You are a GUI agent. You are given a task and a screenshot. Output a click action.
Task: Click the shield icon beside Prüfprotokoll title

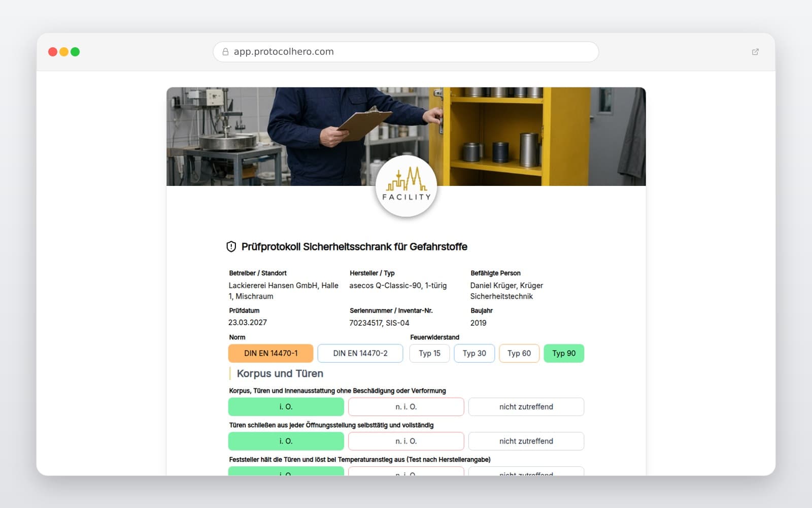(x=231, y=247)
